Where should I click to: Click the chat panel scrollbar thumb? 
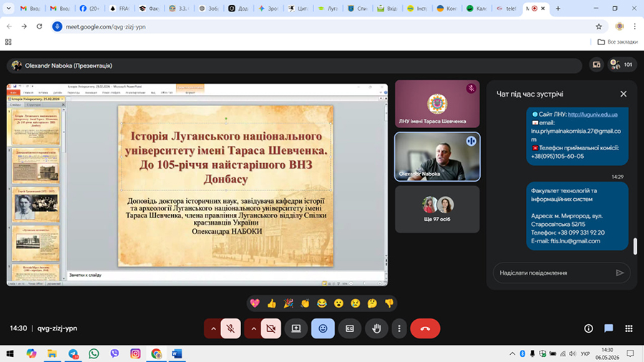pyautogui.click(x=635, y=246)
